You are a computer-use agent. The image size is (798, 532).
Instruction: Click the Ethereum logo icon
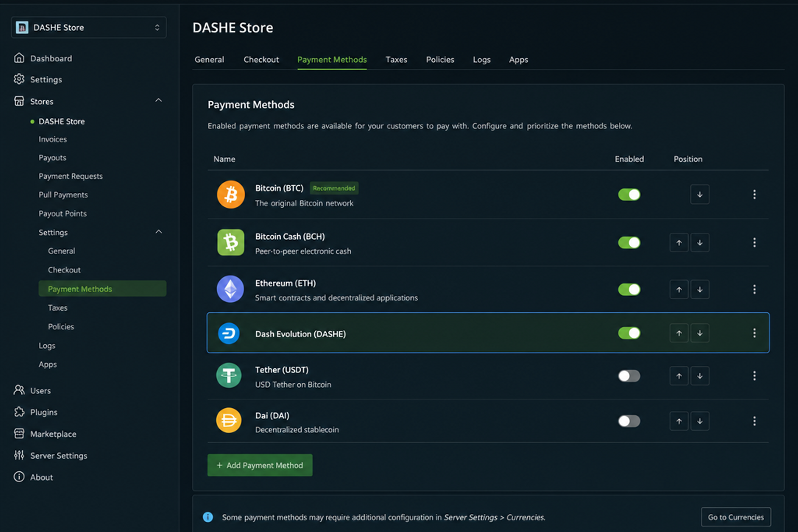click(x=230, y=289)
